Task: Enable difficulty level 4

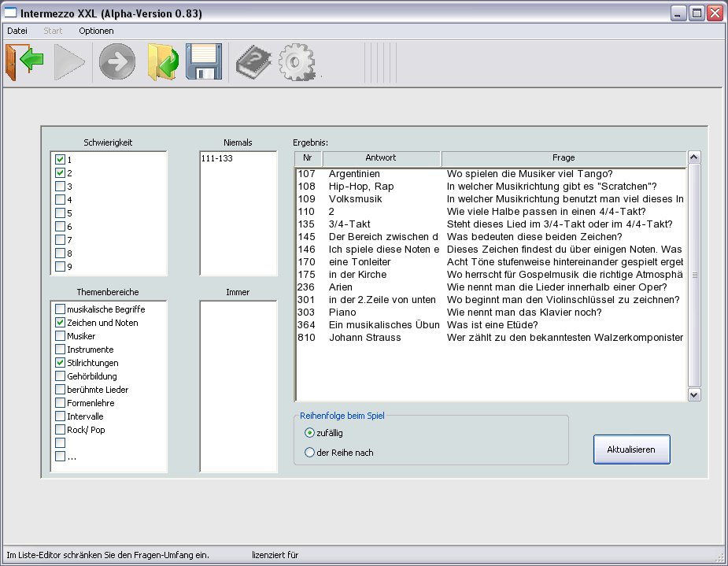Action: click(x=60, y=200)
